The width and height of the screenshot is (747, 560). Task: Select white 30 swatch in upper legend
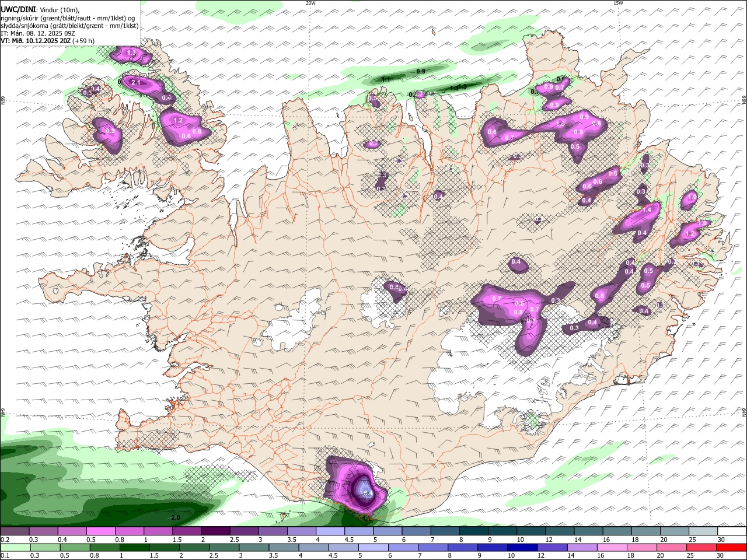(x=732, y=531)
